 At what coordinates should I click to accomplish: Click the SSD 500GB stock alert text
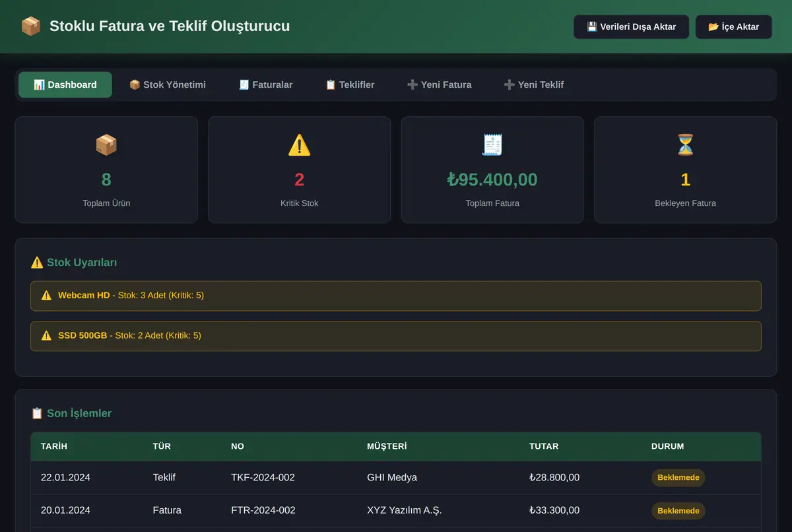point(129,336)
